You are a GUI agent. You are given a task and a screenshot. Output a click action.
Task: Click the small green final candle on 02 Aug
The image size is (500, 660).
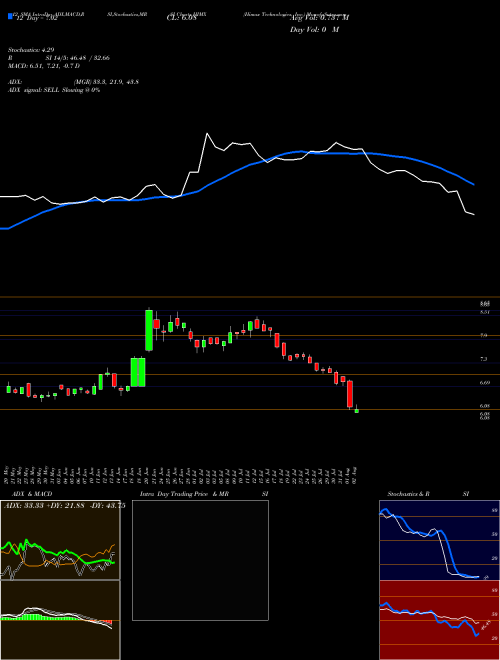point(356,410)
